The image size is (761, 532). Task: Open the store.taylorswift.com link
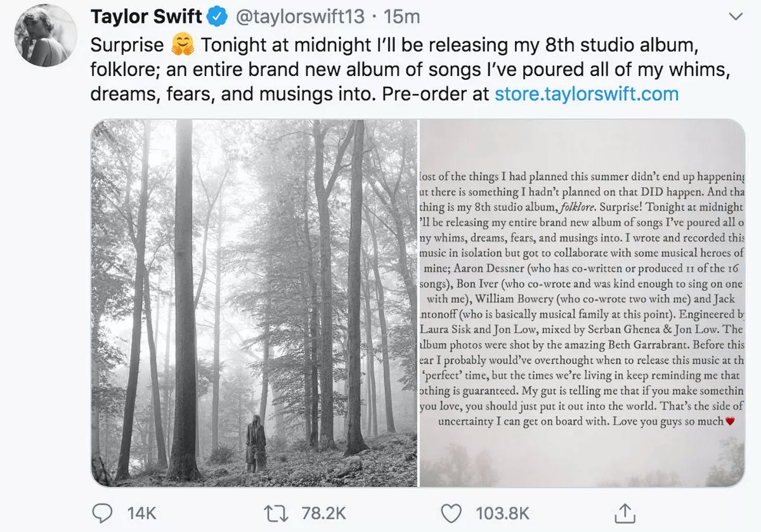click(587, 94)
